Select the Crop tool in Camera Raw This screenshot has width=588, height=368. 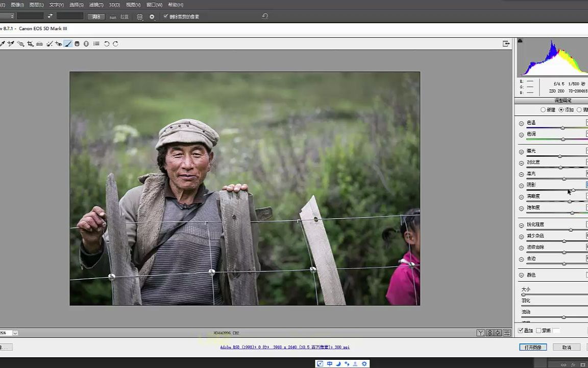click(30, 43)
